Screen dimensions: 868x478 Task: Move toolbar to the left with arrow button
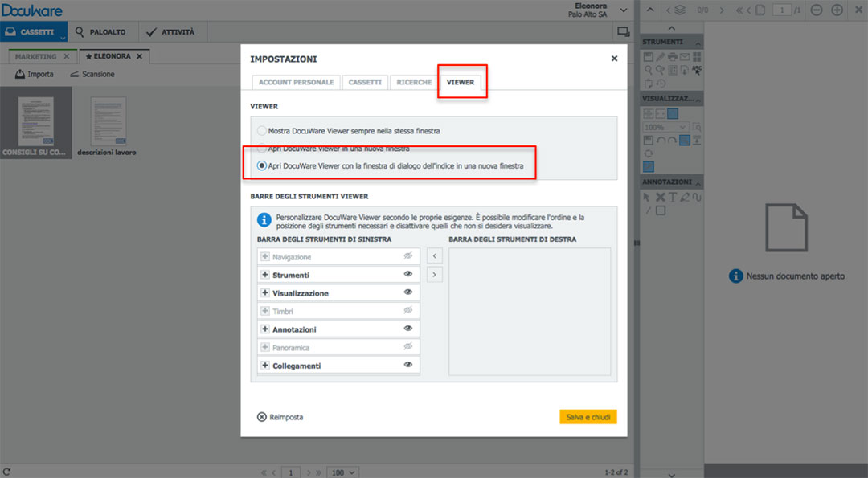coord(435,255)
